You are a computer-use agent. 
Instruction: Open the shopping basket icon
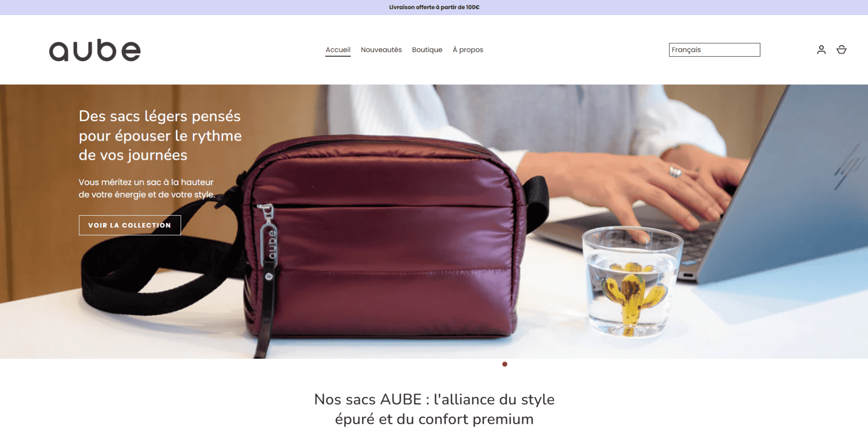[841, 50]
